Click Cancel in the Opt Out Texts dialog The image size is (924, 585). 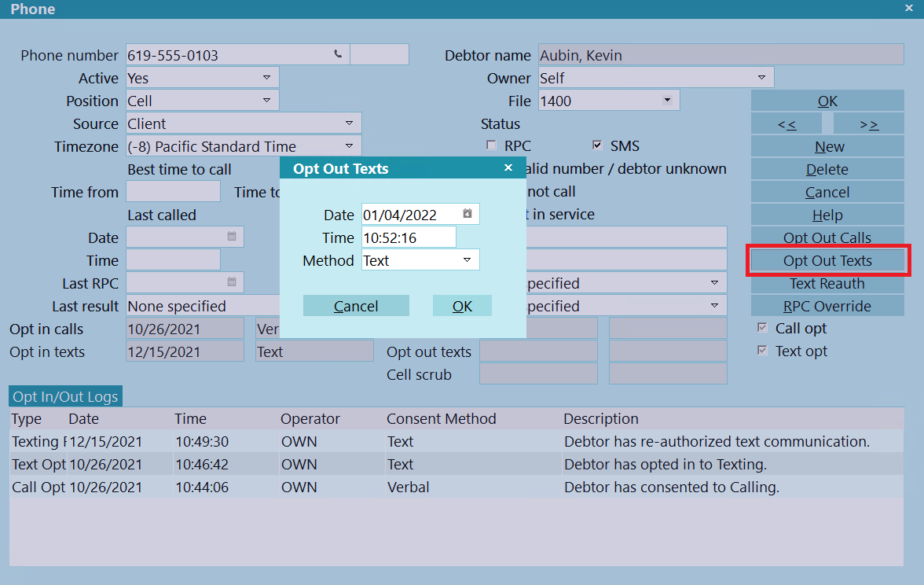tap(356, 306)
